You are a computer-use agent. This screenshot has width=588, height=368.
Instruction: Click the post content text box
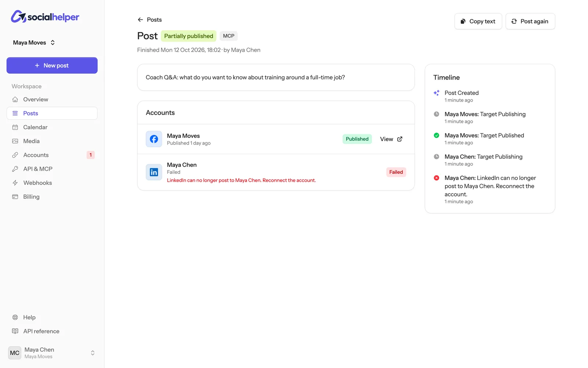click(x=276, y=77)
